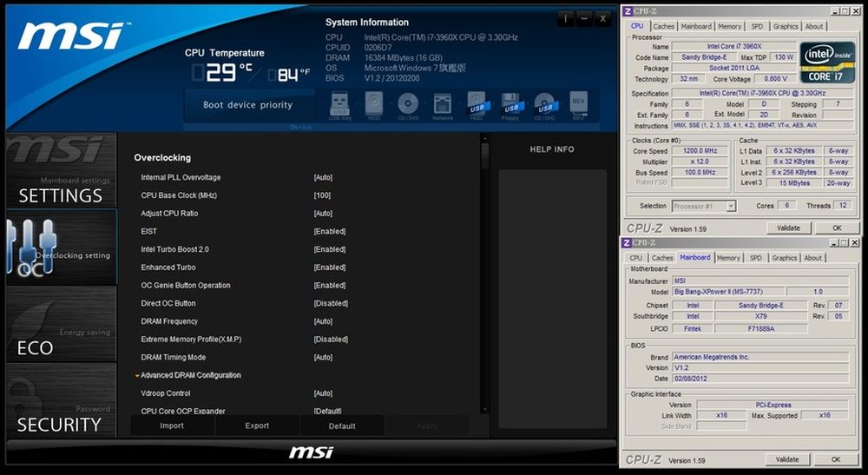Switch to Caches tab in top CPU-Z window
Viewport: 868px width, 475px height.
click(664, 26)
